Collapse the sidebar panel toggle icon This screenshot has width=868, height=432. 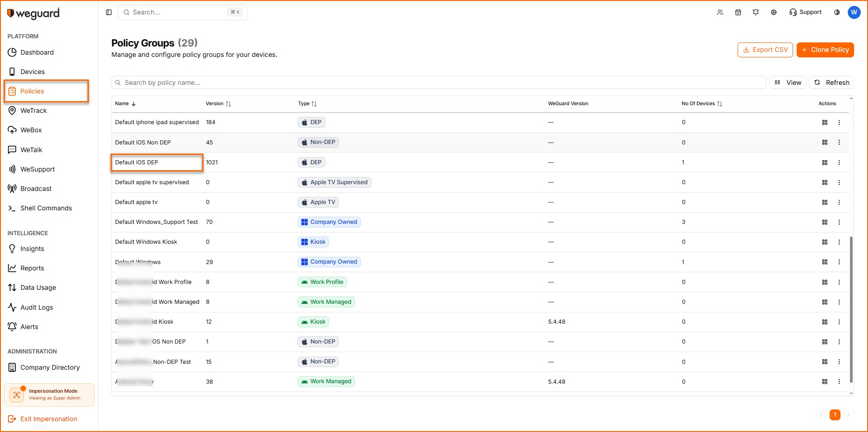click(109, 12)
